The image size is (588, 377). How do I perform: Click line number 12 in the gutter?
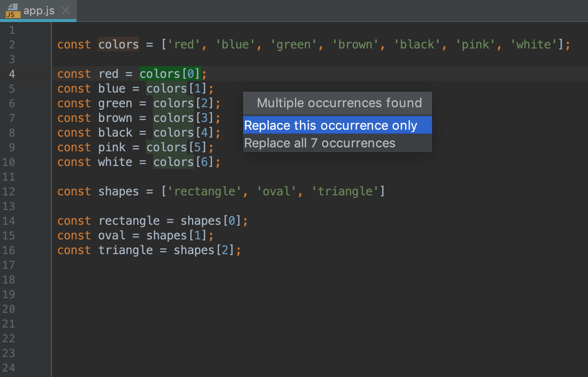[9, 191]
